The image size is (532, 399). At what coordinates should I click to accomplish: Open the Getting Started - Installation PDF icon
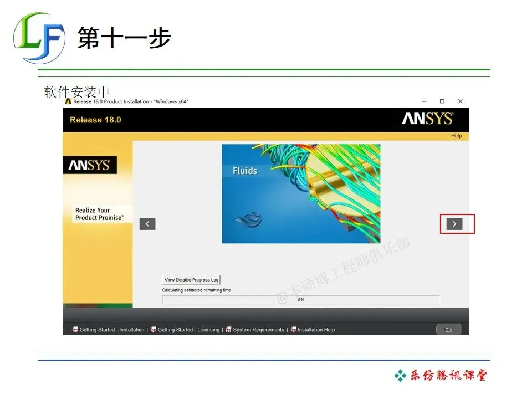tap(75, 329)
